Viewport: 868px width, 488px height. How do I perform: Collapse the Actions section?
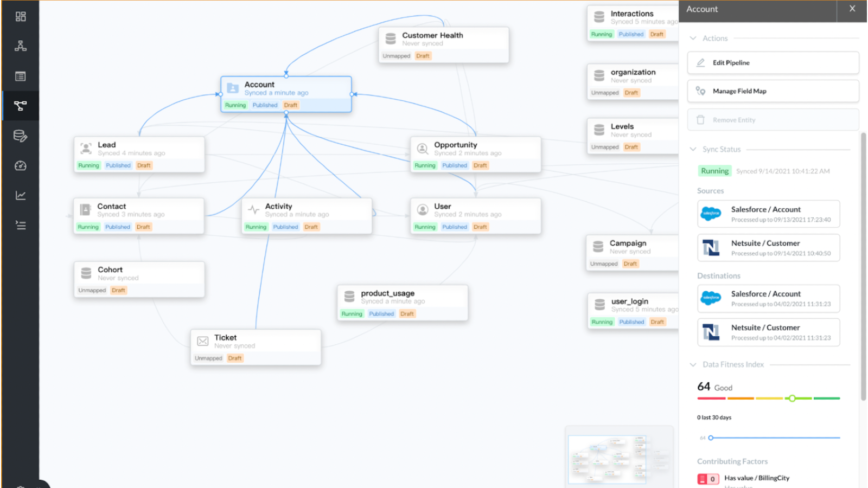click(x=693, y=38)
